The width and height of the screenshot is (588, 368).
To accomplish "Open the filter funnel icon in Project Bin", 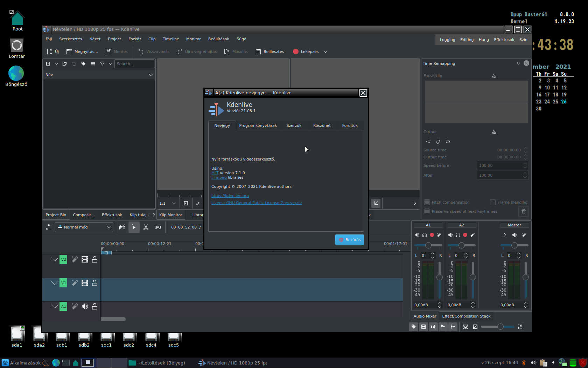I will [x=102, y=64].
